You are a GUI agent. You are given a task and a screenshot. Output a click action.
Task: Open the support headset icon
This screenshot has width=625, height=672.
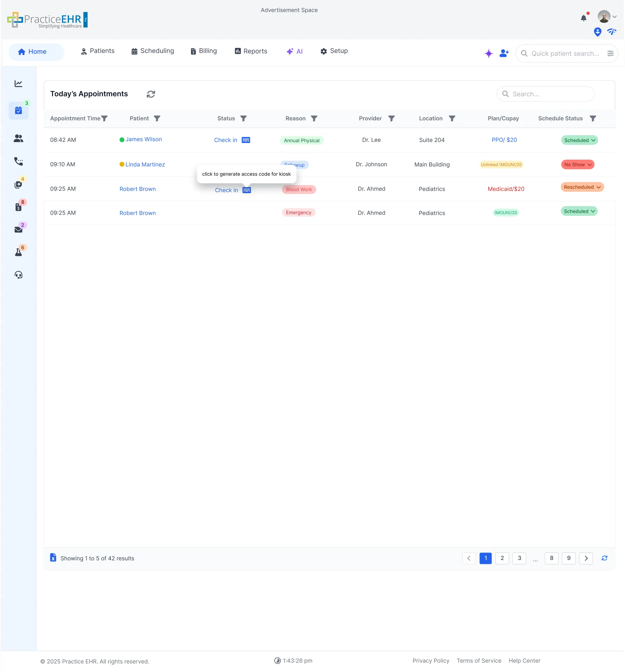19,275
